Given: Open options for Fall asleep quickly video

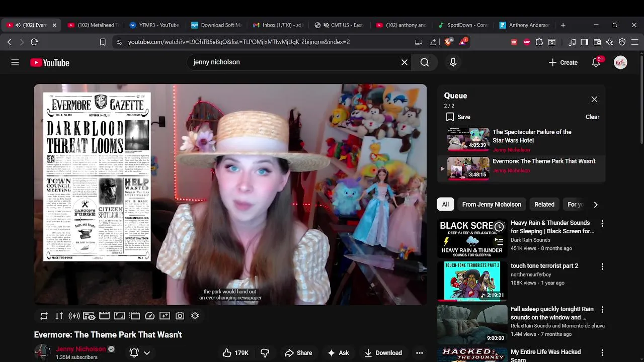Looking at the screenshot, I should coord(602,310).
